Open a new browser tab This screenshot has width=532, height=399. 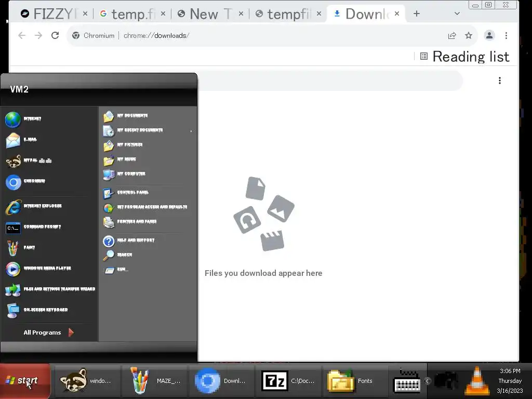coord(417,14)
